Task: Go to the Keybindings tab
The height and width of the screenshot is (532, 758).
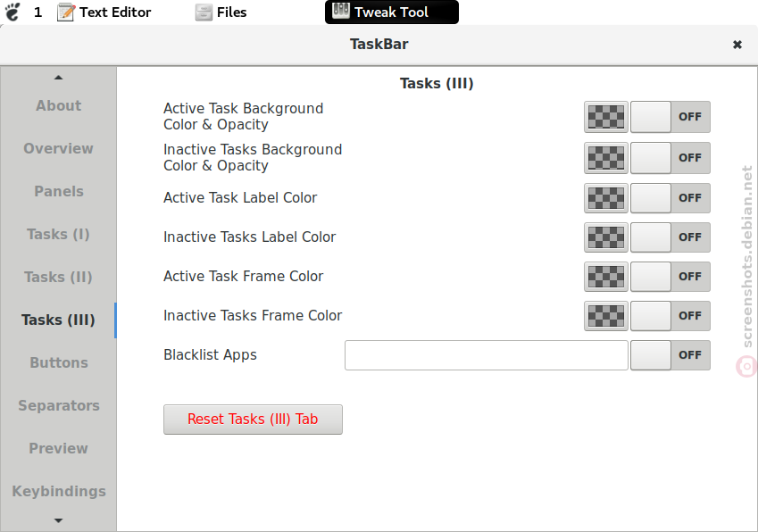Action: pos(59,492)
